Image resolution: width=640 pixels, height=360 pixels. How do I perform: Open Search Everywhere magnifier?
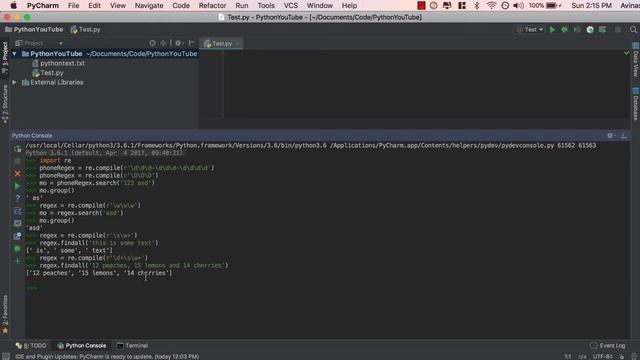point(633,29)
